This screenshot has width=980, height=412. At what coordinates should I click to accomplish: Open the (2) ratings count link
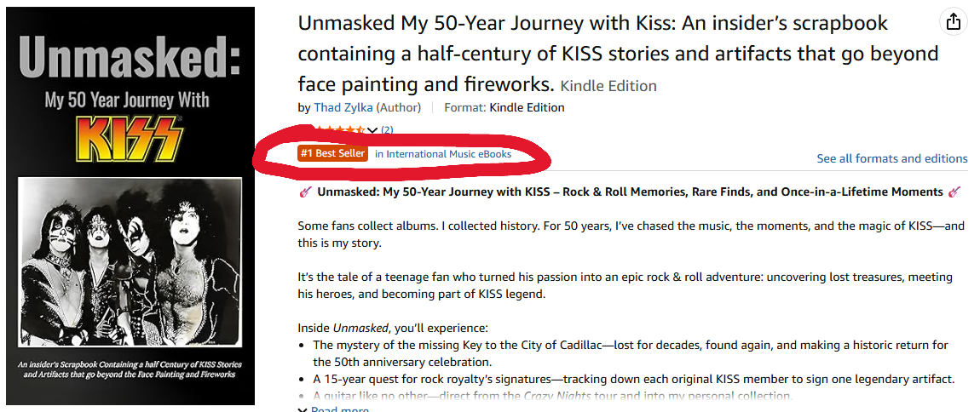(387, 130)
